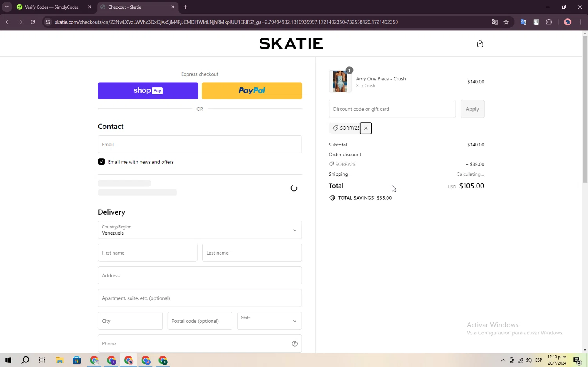Open Windows search on the taskbar
Viewport: 588px width, 367px height.
pos(25,360)
